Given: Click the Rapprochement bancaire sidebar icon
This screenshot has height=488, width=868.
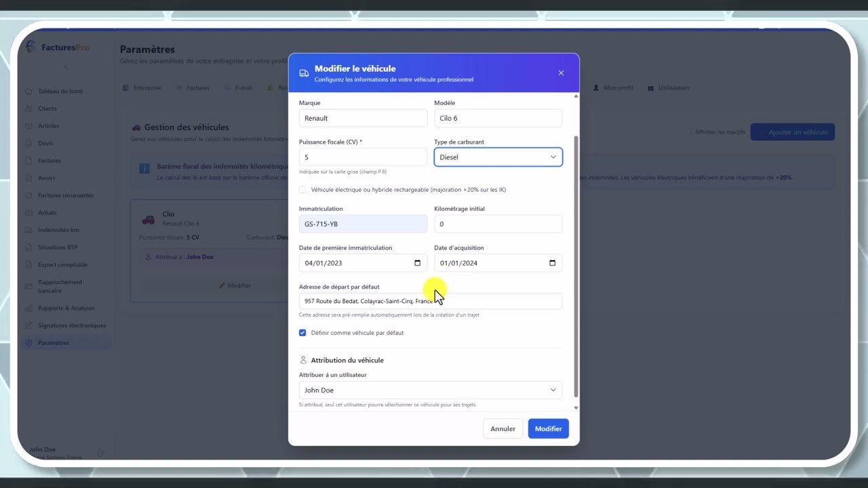Looking at the screenshot, I should point(28,286).
